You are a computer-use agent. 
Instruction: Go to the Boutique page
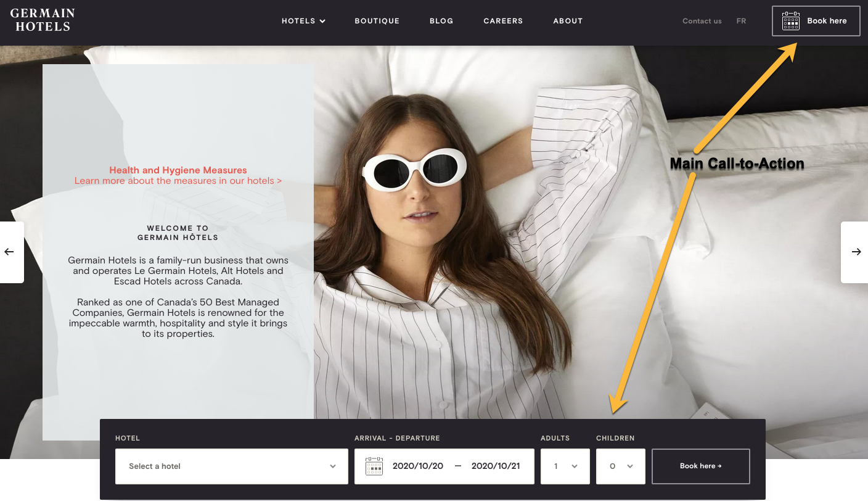pyautogui.click(x=377, y=21)
